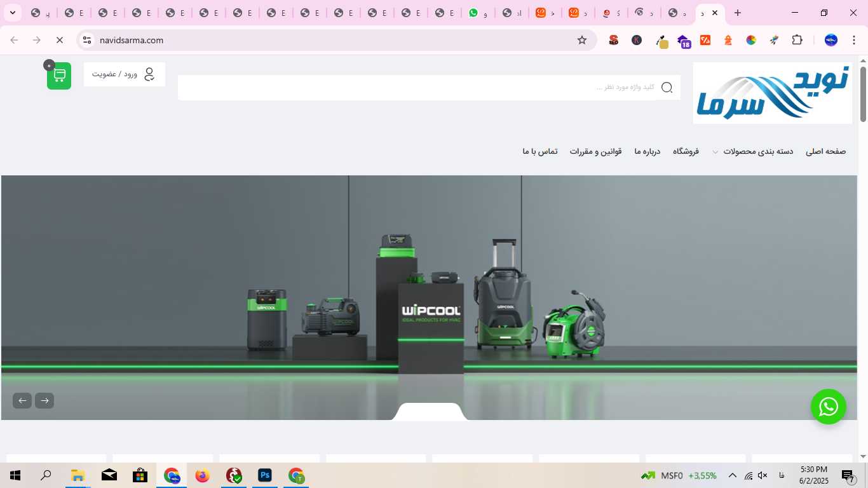Click the MSFT stock widget in taskbar
The height and width of the screenshot is (488, 868).
click(x=679, y=475)
